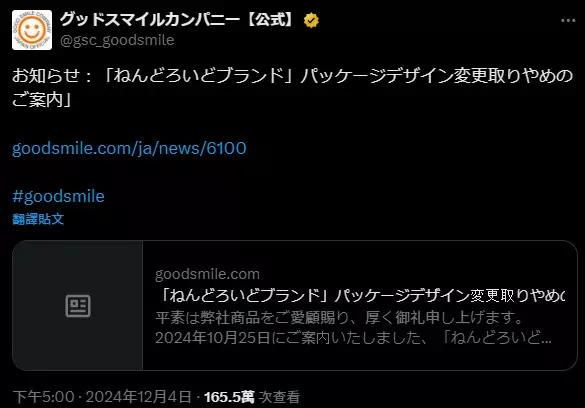
Task: Click the second post text line ご案内」
Action: 41,100
